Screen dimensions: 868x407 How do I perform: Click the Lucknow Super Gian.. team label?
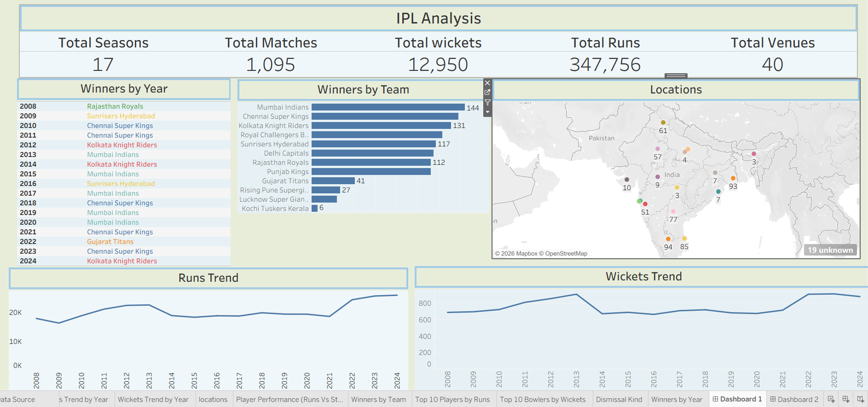(274, 199)
